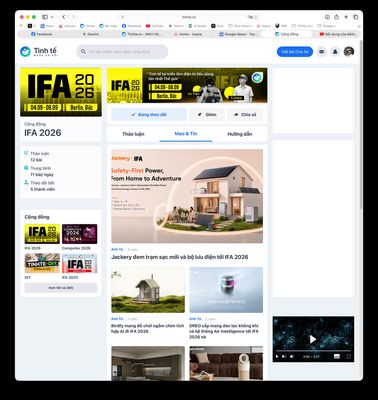Screen dimensions: 378x400
Task: Switch to the Tinhte.vn browser tab
Action: [x=142, y=34]
